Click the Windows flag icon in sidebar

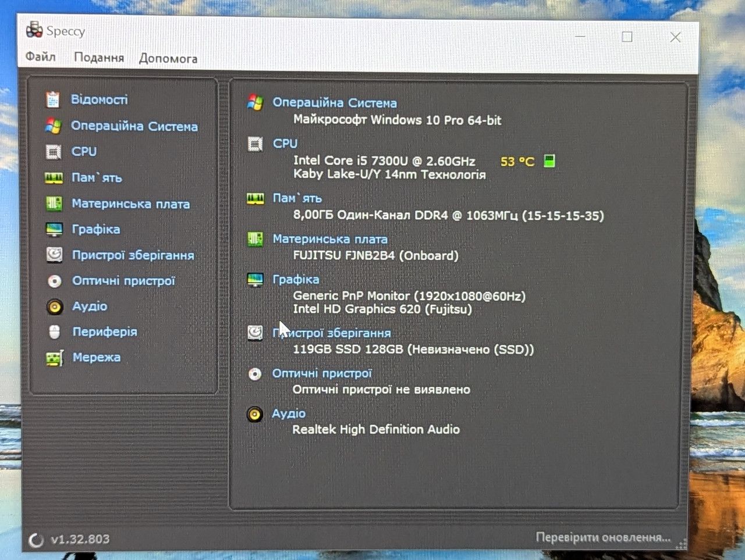tap(54, 126)
